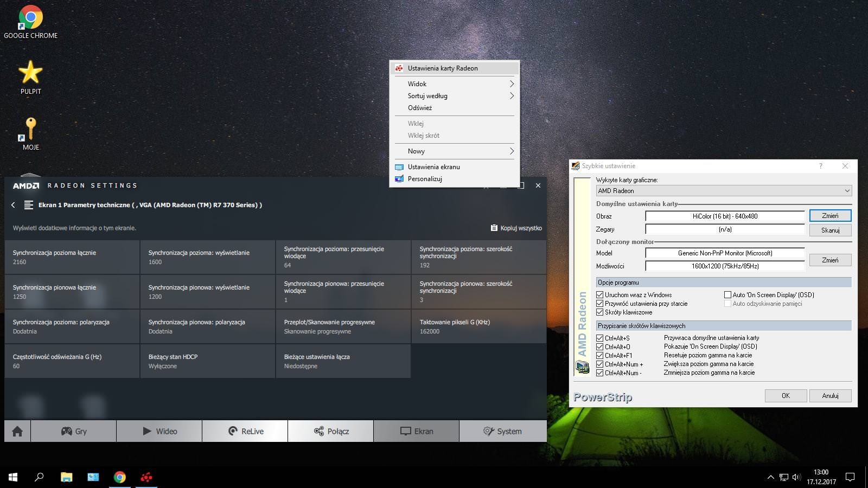The image size is (868, 488).
Task: Switch to Chrome on the taskbar
Action: point(120,477)
